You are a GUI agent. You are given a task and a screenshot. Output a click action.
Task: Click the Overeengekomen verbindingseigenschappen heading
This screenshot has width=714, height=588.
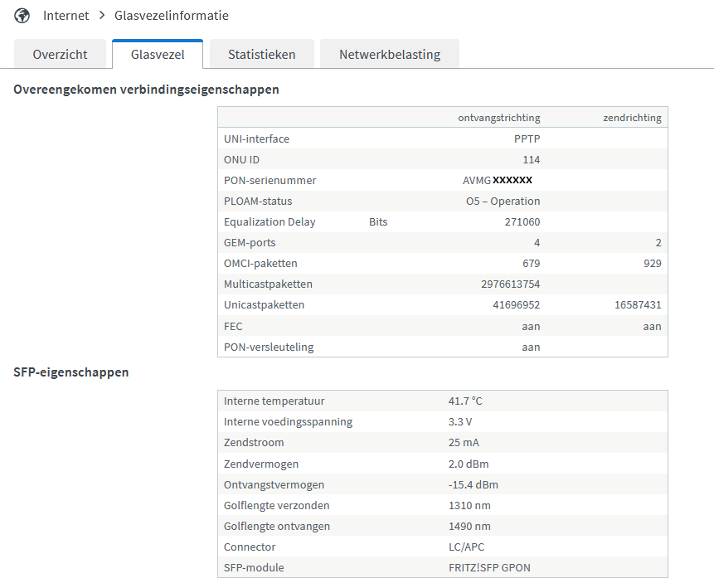coord(146,90)
